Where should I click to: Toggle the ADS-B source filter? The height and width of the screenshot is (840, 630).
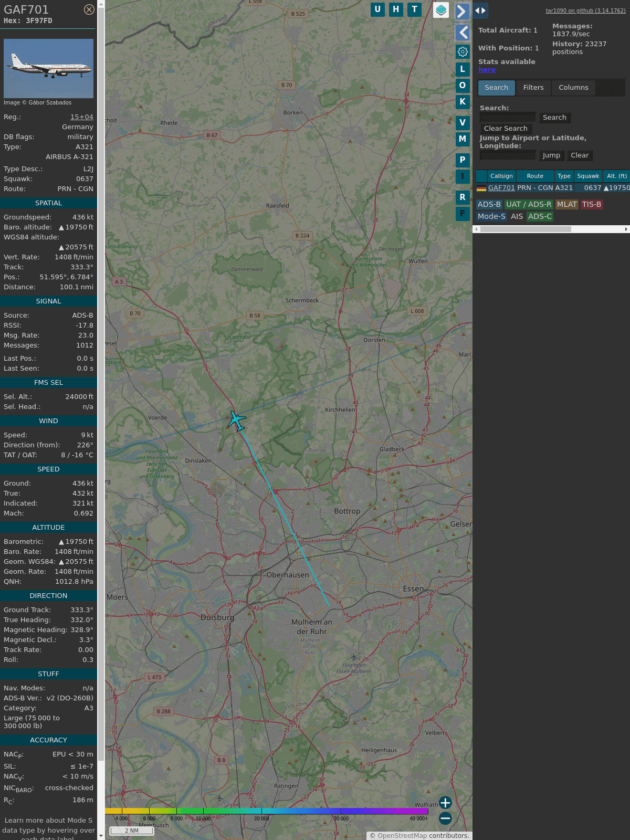489,204
